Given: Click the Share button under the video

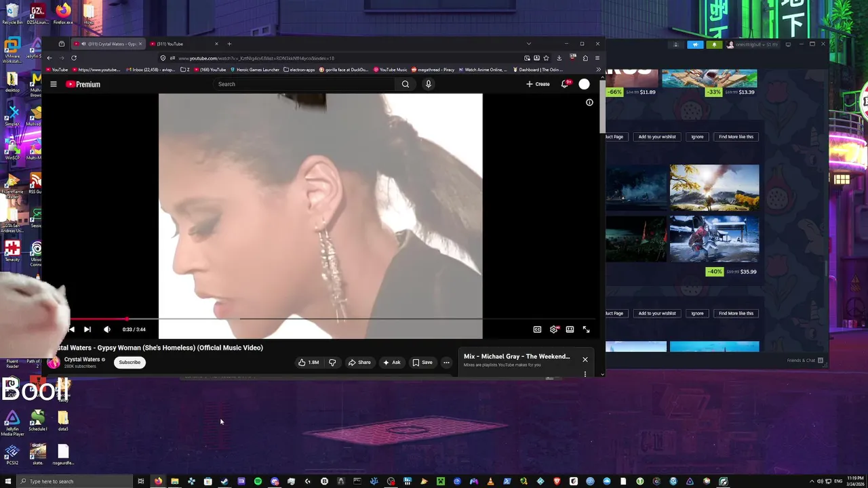Looking at the screenshot, I should (359, 363).
